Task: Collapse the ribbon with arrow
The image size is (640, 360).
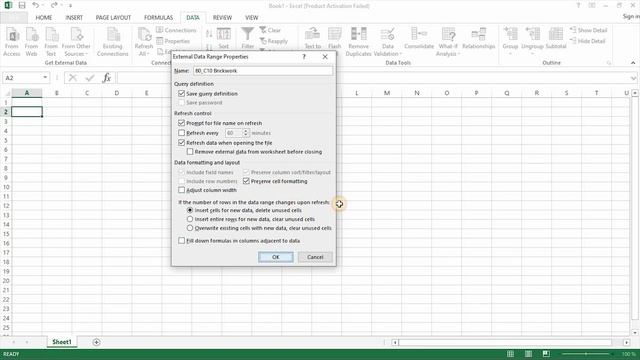Action: [633, 63]
